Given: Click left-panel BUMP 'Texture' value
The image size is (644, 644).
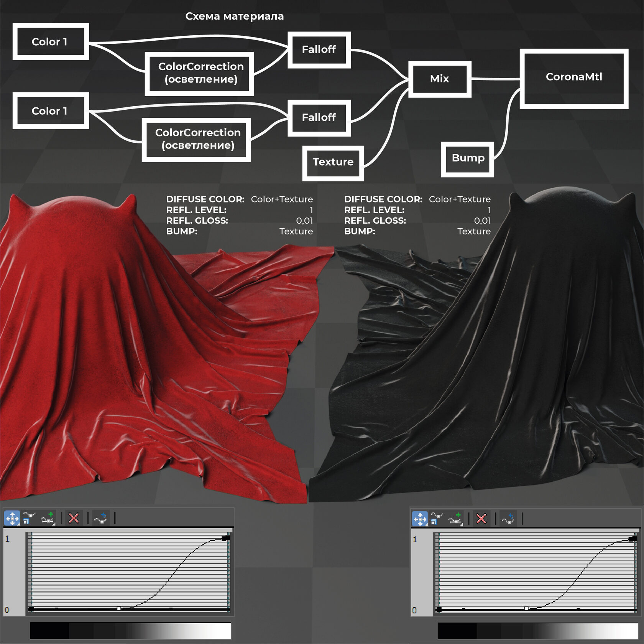Looking at the screenshot, I should point(296,231).
